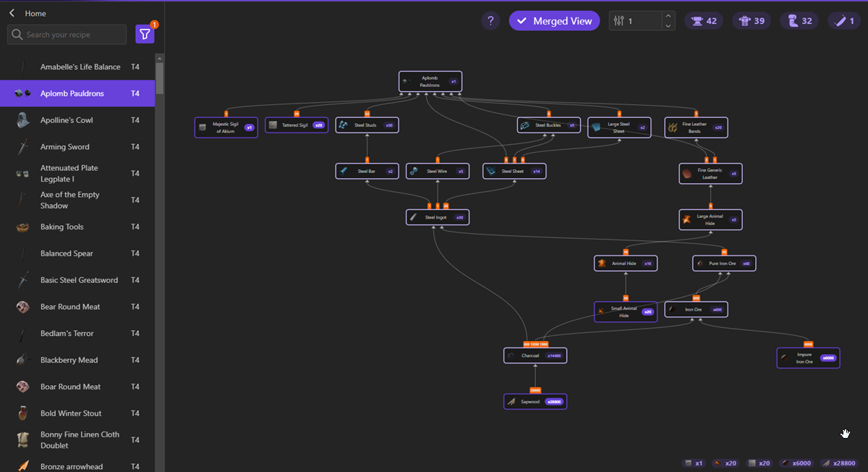Screen dimensions: 868x472
Task: Click the Aplomb Pauldrons root node
Action: point(430,81)
